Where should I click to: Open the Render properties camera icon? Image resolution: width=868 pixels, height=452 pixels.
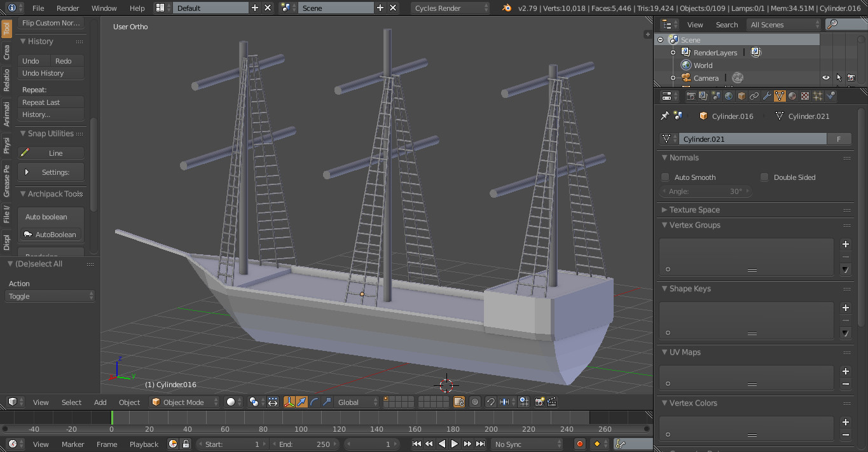tap(691, 96)
